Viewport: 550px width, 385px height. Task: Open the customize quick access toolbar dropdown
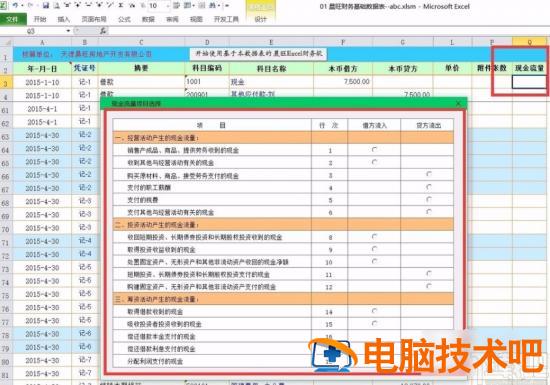click(227, 5)
